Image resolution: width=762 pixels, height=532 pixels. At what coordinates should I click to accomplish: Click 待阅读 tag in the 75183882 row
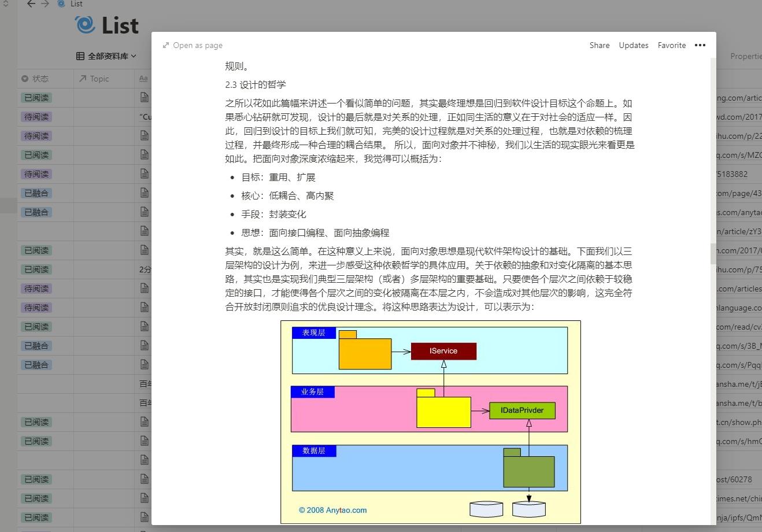[x=36, y=174]
